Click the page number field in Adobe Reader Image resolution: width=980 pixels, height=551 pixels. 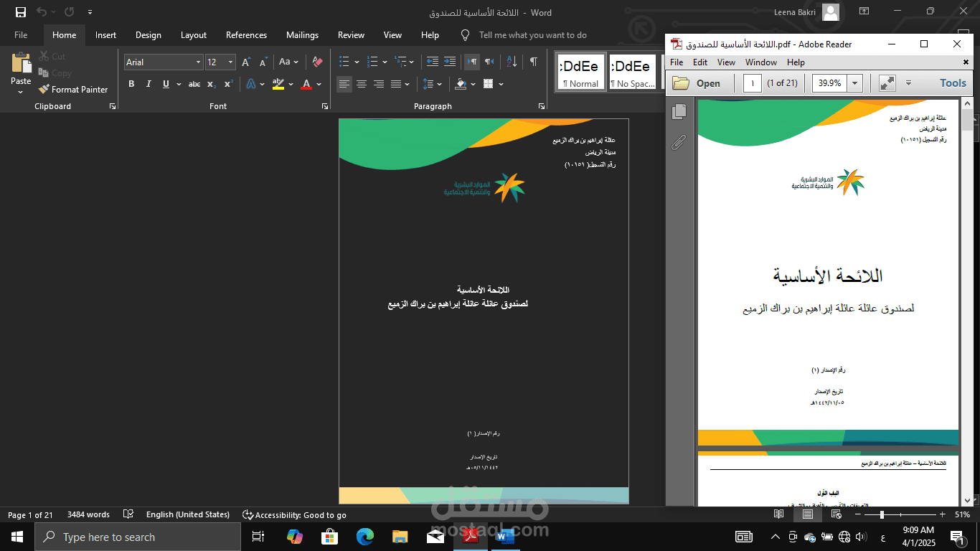[x=751, y=83]
